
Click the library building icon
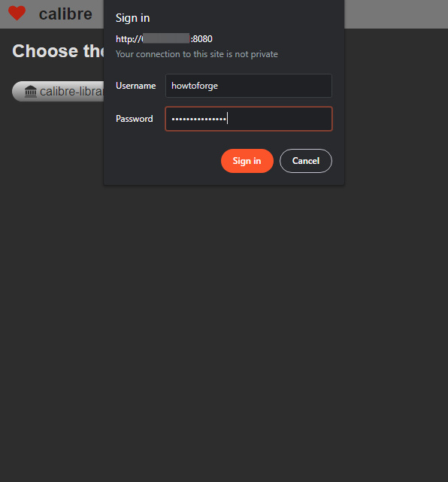pyautogui.click(x=30, y=92)
